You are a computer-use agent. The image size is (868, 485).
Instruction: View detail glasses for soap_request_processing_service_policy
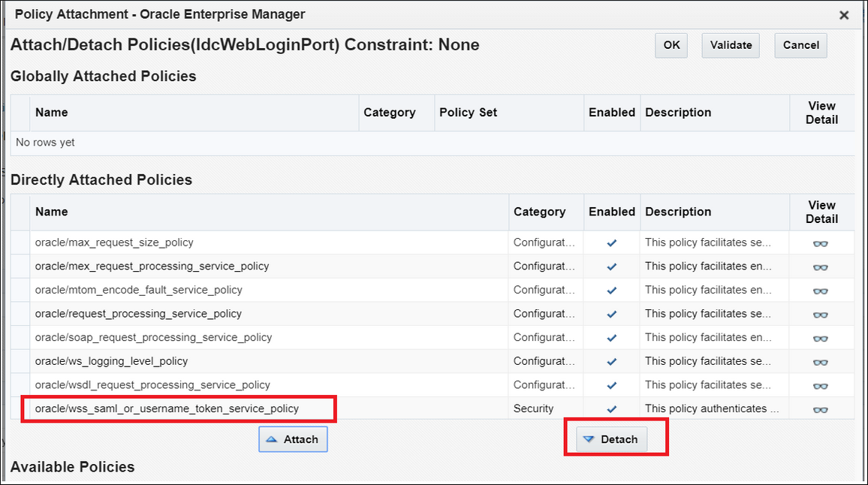(821, 339)
